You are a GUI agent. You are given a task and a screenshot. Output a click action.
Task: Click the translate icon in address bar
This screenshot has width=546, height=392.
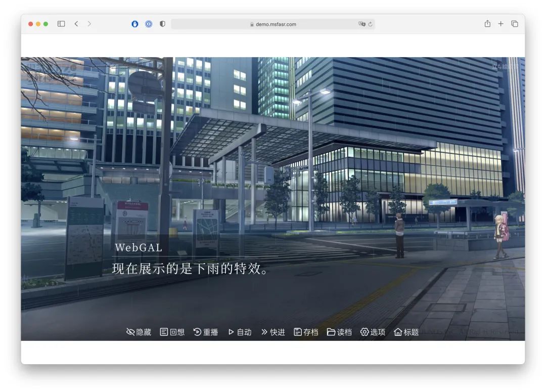tap(362, 24)
